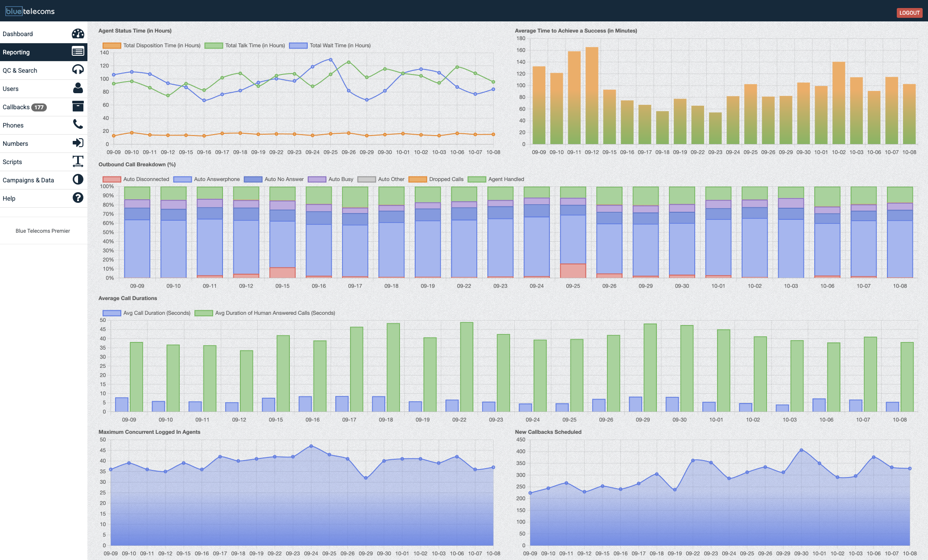The height and width of the screenshot is (560, 928).
Task: Toggle the Dropped Calls legend item
Action: (x=445, y=179)
